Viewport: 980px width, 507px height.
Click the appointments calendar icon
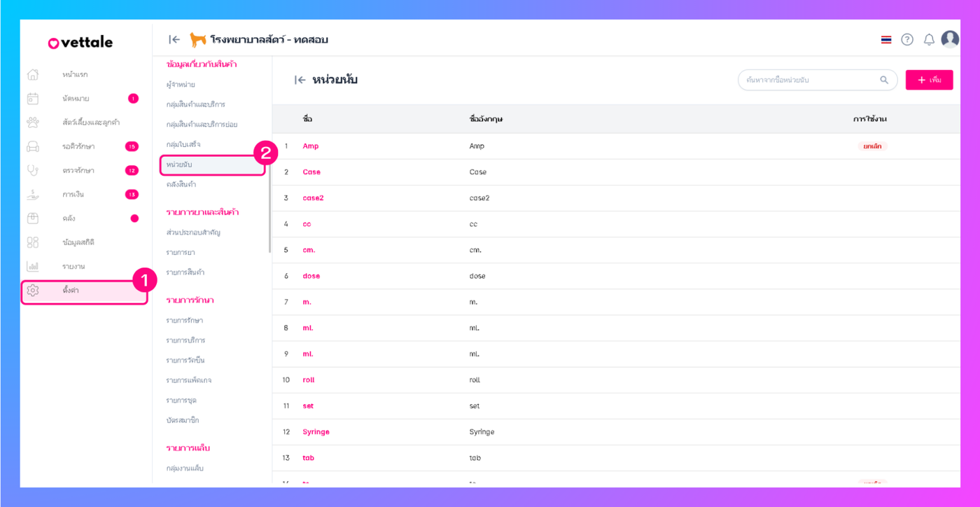pyautogui.click(x=33, y=99)
